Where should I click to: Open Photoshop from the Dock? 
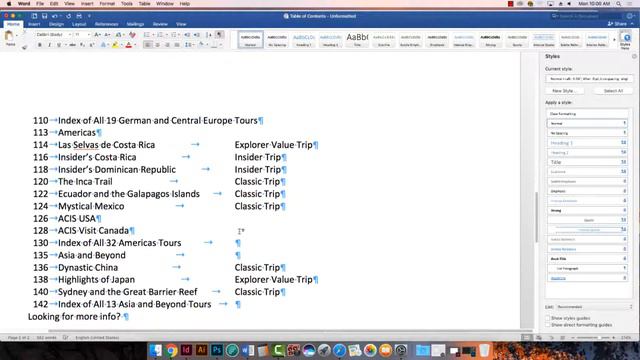217,350
